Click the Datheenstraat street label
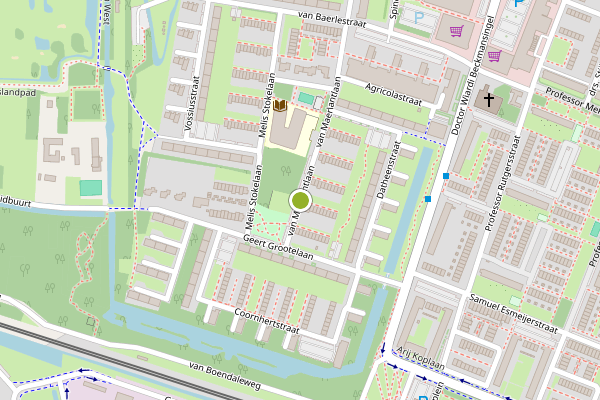 (388, 170)
